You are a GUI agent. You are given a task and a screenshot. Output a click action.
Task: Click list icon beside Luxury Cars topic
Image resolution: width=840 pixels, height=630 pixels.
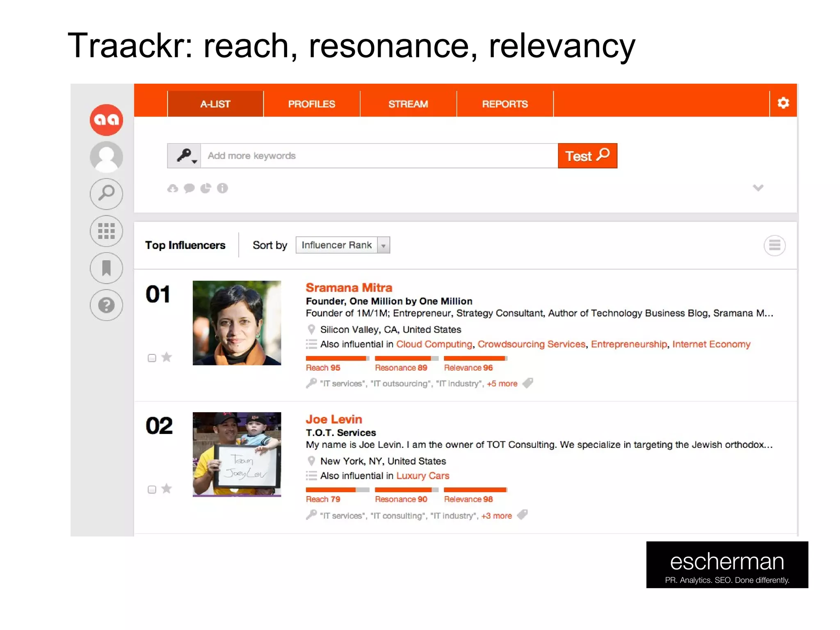(x=311, y=476)
